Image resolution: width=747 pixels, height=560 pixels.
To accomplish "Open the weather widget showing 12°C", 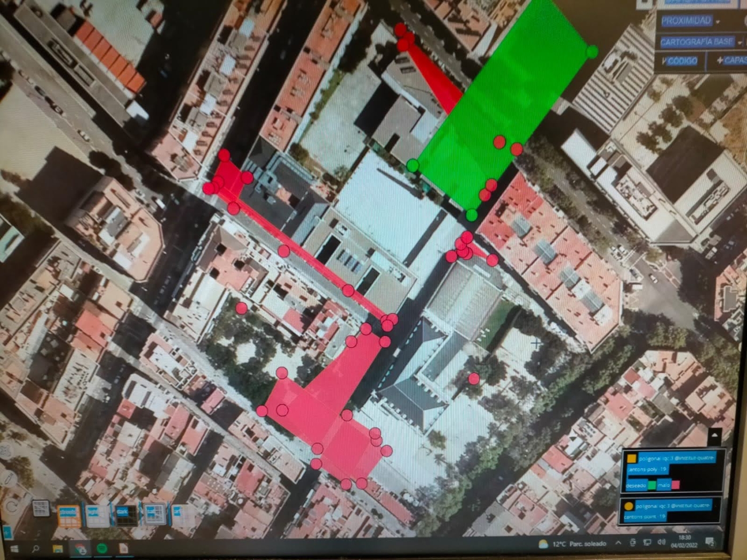I will [573, 543].
